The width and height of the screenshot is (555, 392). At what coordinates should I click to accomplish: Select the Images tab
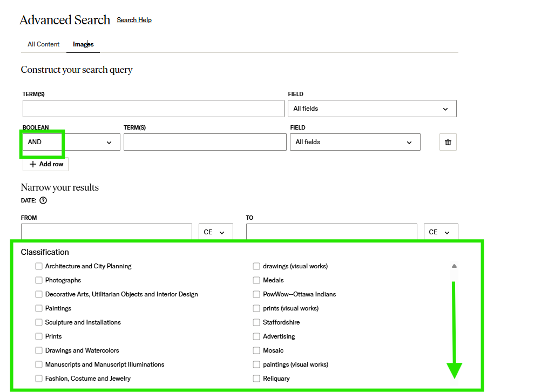[83, 44]
